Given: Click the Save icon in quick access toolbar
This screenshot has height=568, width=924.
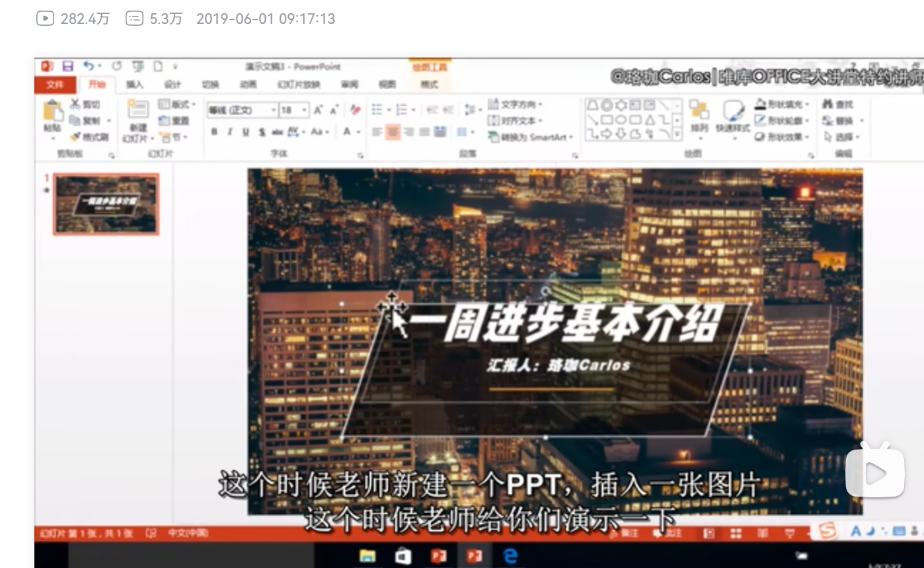Looking at the screenshot, I should pos(67,66).
